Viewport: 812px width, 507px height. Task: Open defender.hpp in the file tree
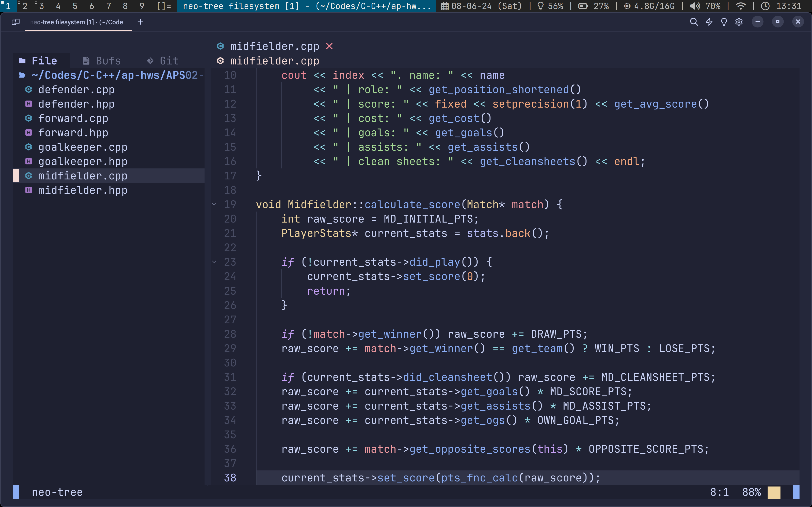pos(76,104)
